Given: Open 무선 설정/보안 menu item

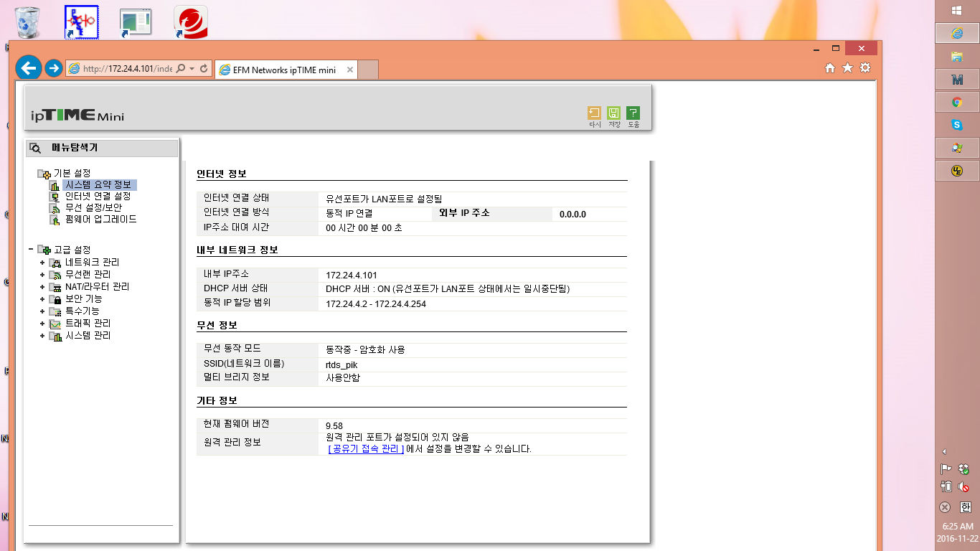Looking at the screenshot, I should point(93,208).
